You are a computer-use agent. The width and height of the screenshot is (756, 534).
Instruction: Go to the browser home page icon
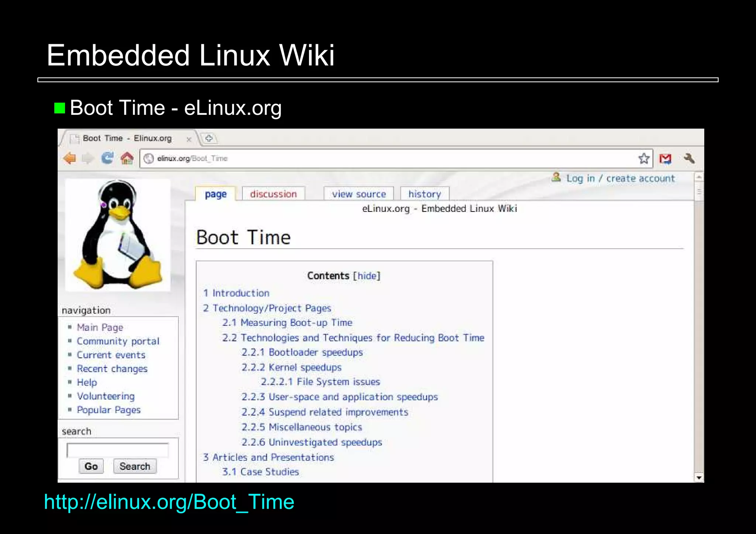pyautogui.click(x=127, y=158)
